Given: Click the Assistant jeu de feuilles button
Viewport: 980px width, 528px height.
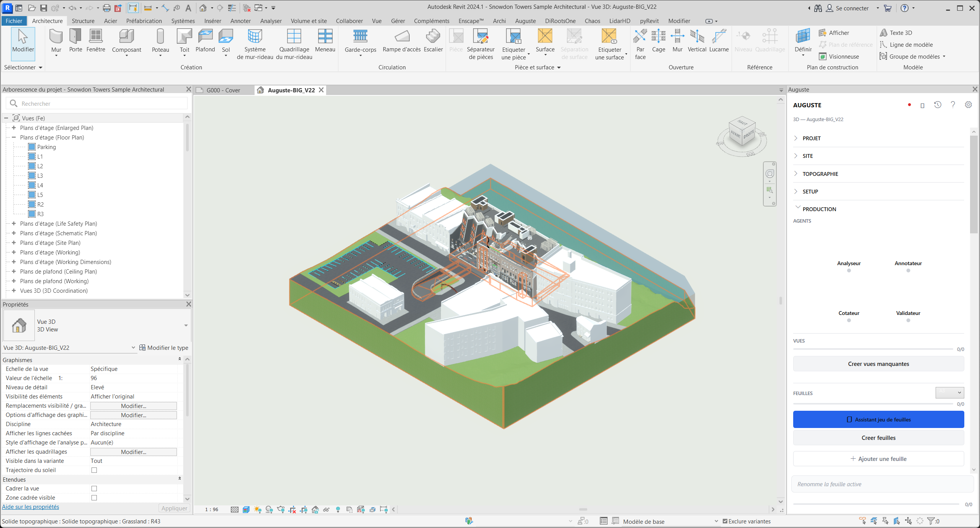Looking at the screenshot, I should [x=878, y=420].
